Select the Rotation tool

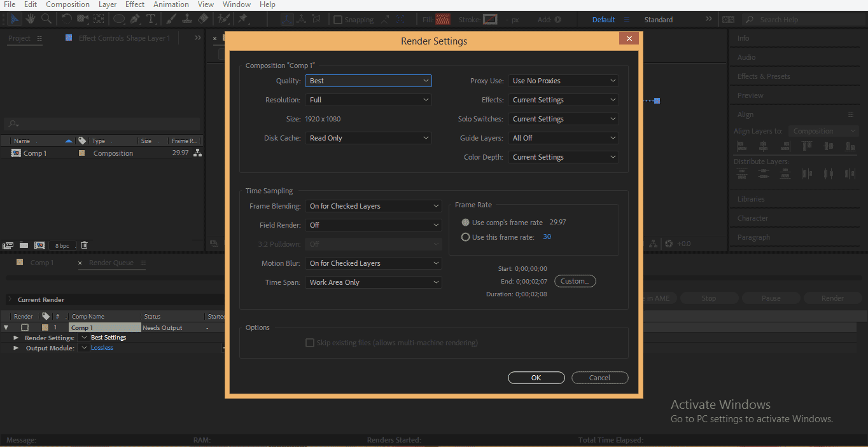click(67, 19)
